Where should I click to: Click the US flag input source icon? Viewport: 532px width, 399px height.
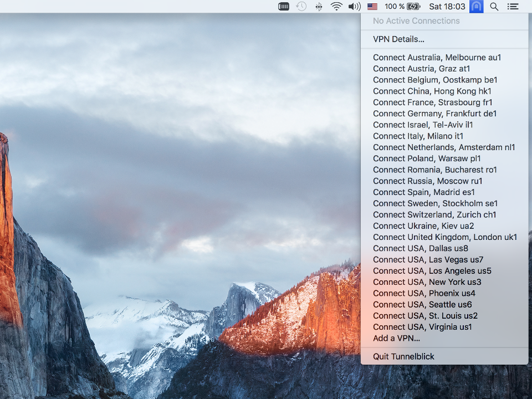pos(372,7)
